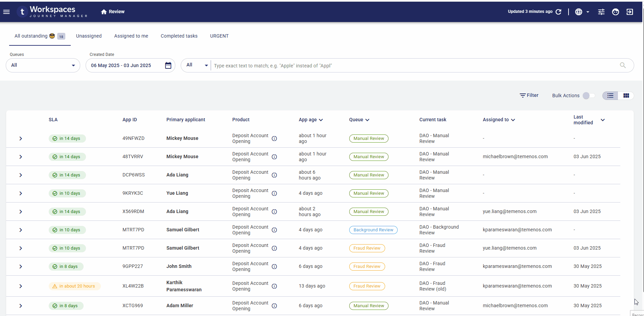Expand the row for app 48TVRRV

click(x=21, y=157)
